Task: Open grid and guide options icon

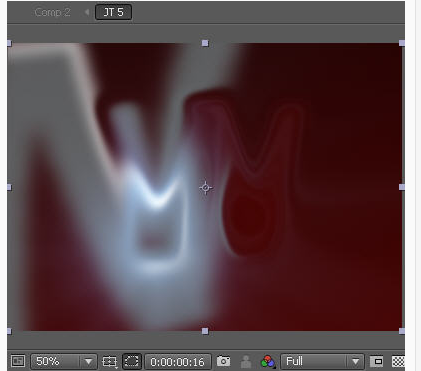Action: coord(110,361)
